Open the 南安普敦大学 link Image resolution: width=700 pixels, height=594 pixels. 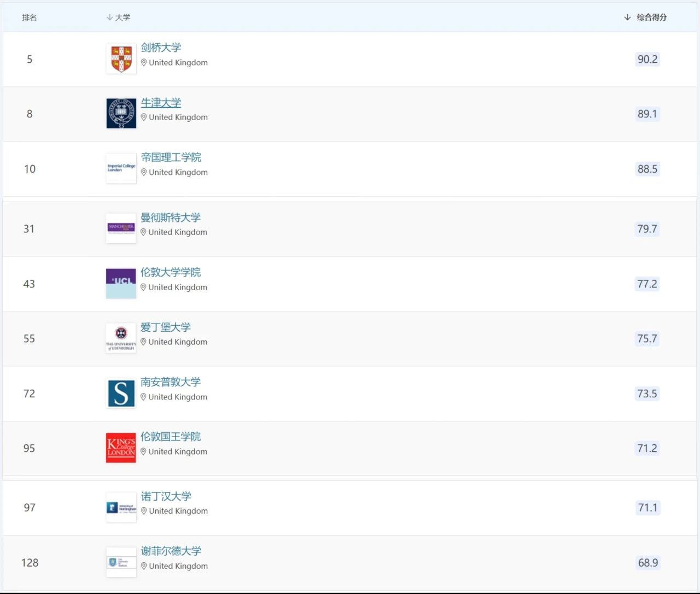click(171, 382)
